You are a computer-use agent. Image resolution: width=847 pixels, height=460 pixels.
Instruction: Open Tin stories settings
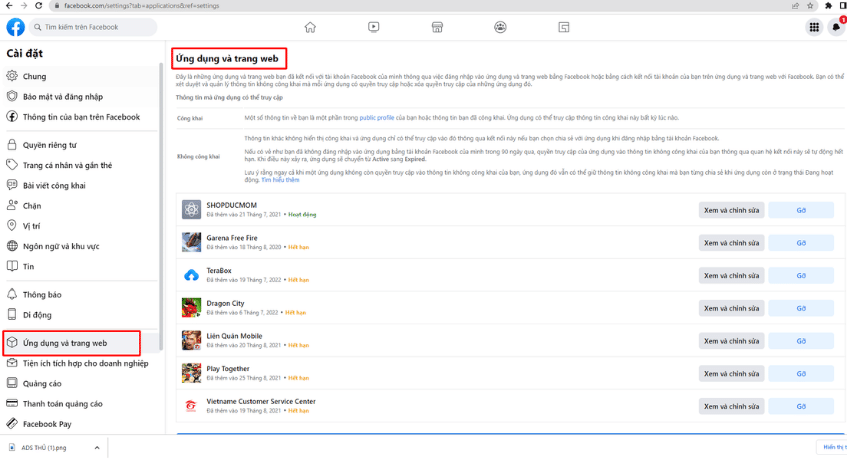tap(81, 266)
